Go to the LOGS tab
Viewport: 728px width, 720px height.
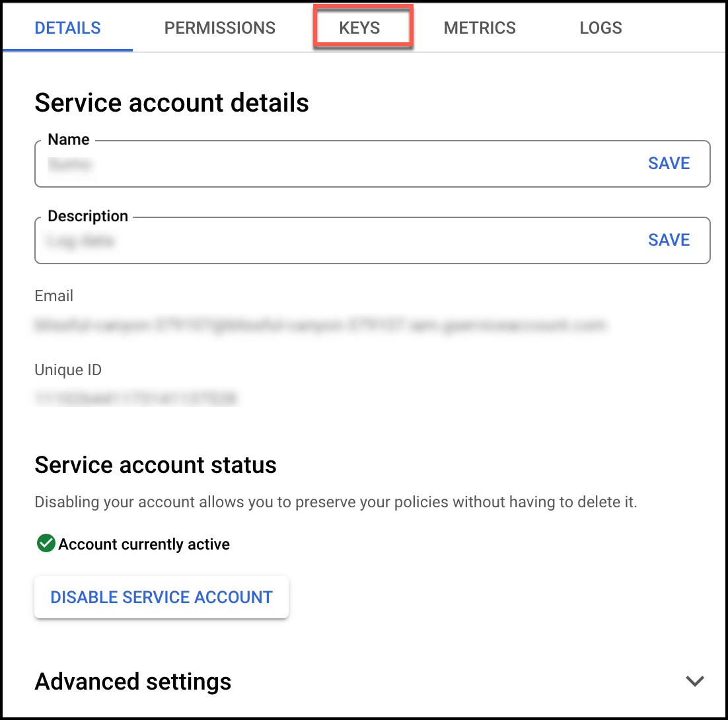coord(601,28)
